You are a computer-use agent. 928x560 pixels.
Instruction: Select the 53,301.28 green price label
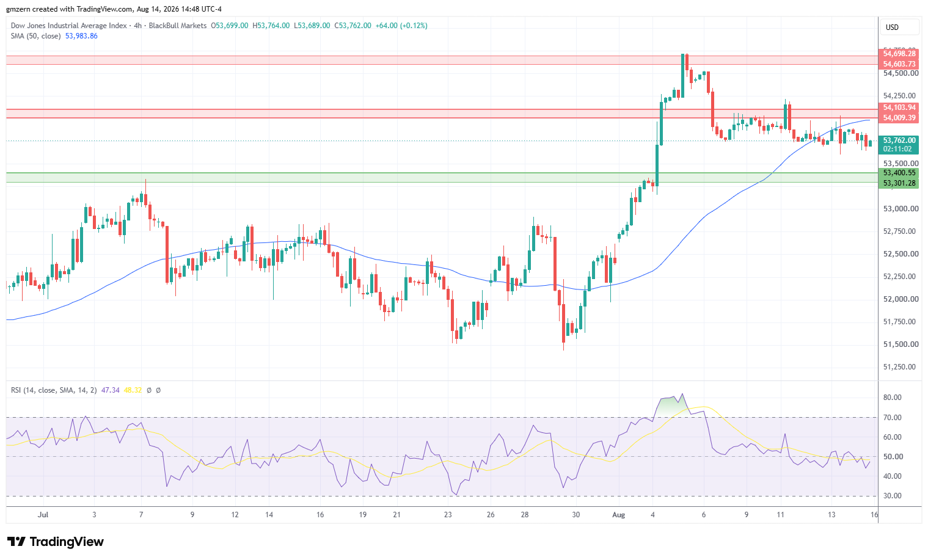point(899,183)
